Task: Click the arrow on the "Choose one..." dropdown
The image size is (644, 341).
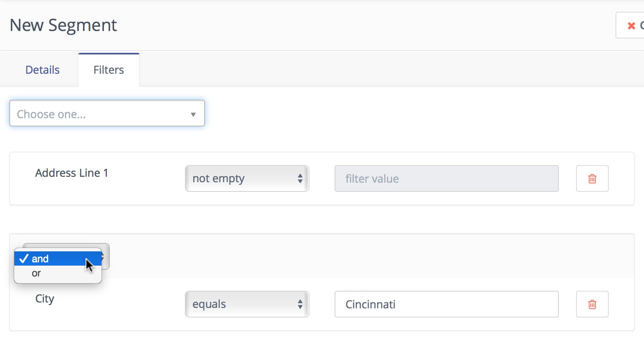Action: tap(193, 114)
